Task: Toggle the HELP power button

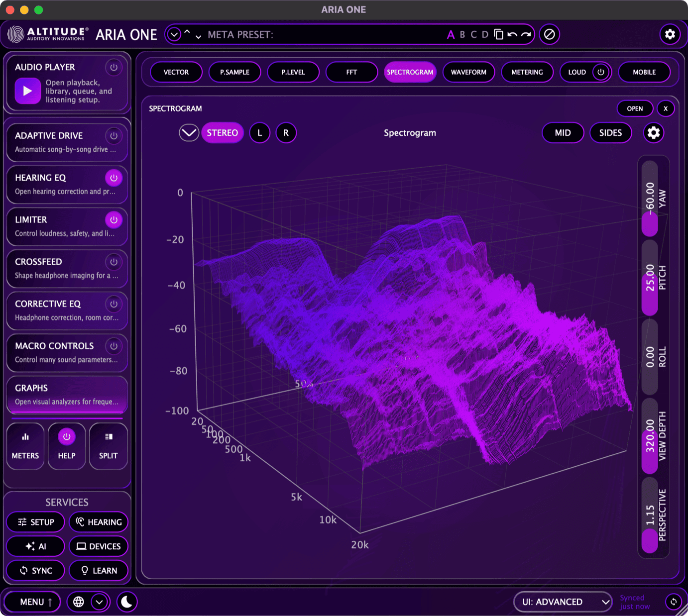Action: 66,437
